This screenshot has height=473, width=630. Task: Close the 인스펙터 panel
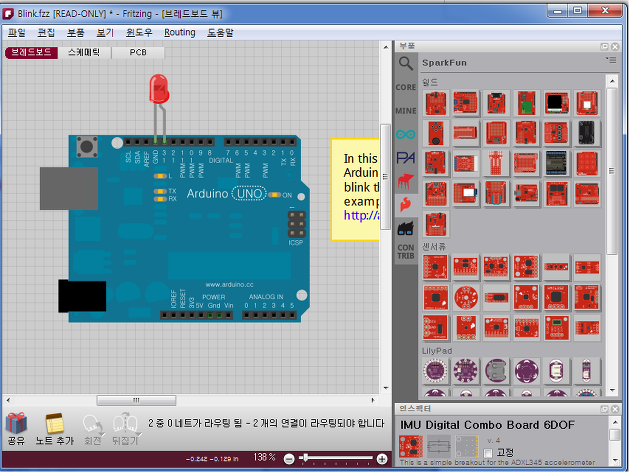coord(615,409)
